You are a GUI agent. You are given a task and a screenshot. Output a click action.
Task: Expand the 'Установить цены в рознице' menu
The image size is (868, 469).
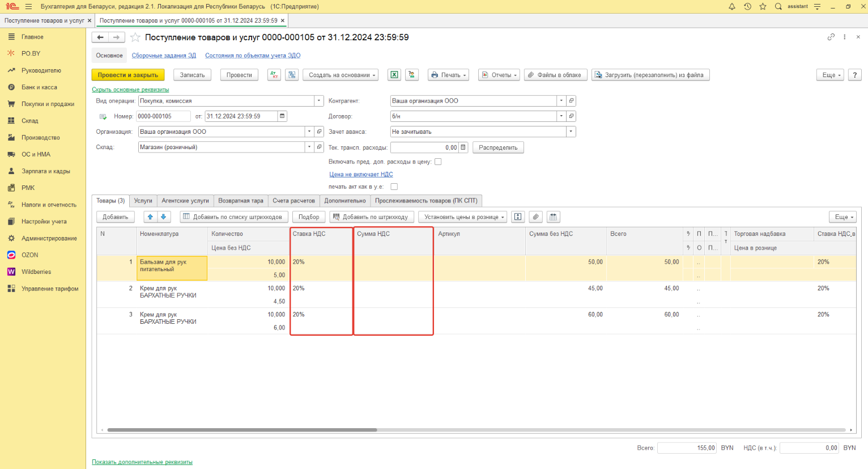pos(463,217)
